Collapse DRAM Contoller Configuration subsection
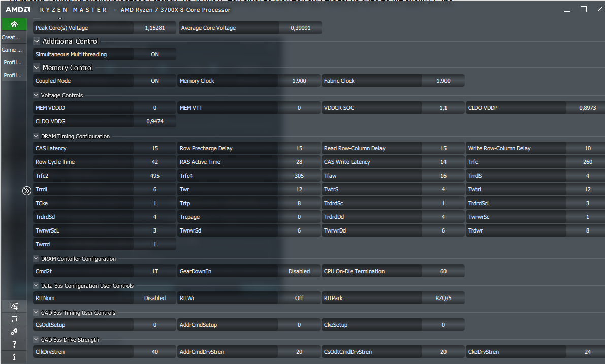Screen dimensions: 605x364 (x=36, y=259)
